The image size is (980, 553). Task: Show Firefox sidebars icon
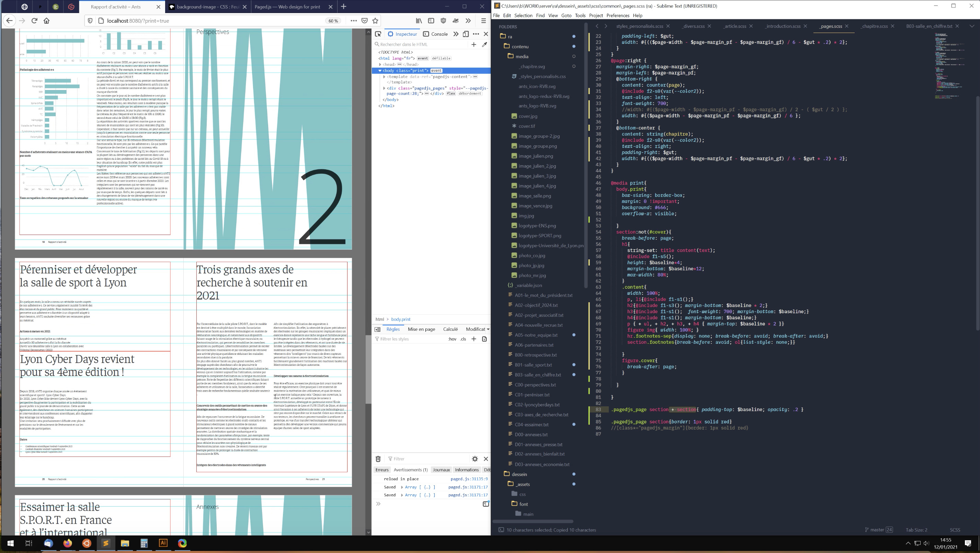click(431, 21)
